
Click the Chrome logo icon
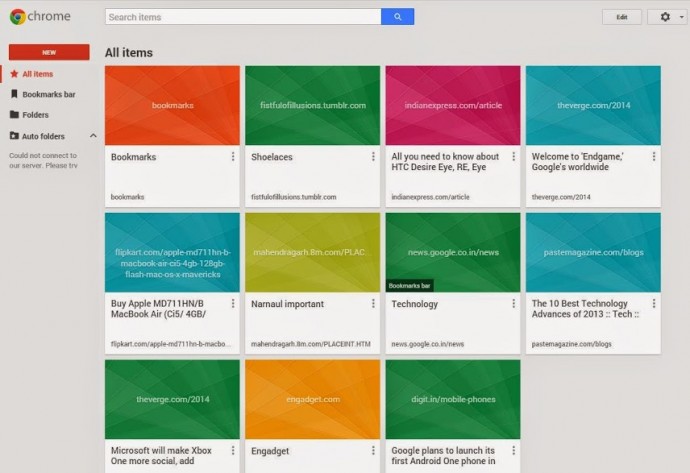pyautogui.click(x=17, y=17)
